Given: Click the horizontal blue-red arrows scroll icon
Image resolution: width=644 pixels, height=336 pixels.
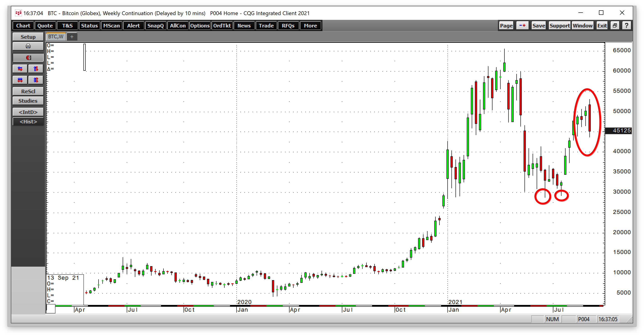Looking at the screenshot, I should click(x=20, y=69).
